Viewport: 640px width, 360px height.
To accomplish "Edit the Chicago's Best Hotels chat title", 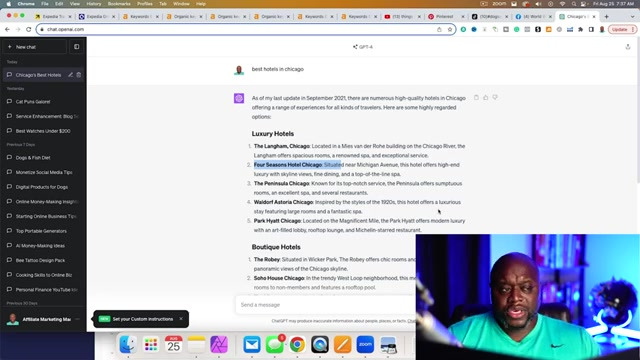I will 71,75.
